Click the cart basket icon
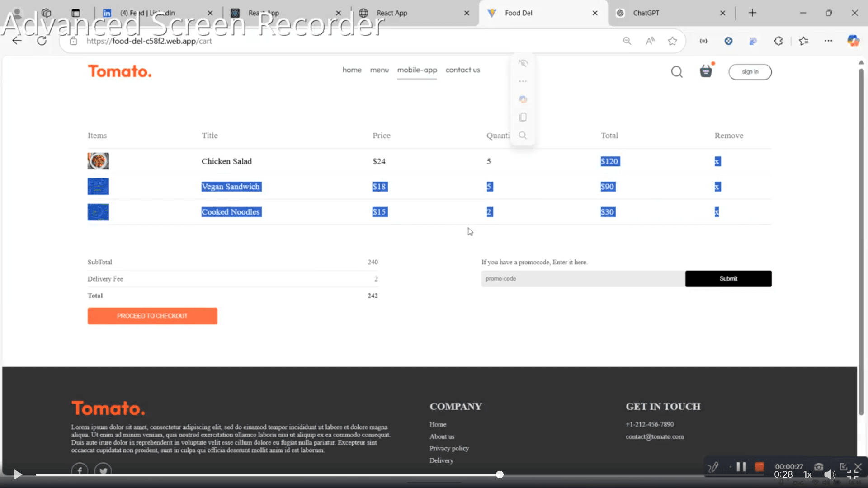Screen dimensions: 868x488 click(x=706, y=71)
